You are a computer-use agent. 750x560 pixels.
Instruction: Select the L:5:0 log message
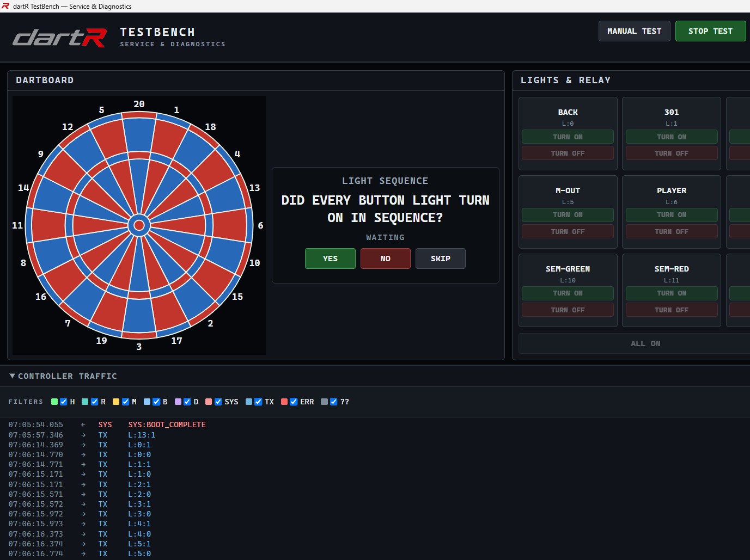[x=139, y=553]
